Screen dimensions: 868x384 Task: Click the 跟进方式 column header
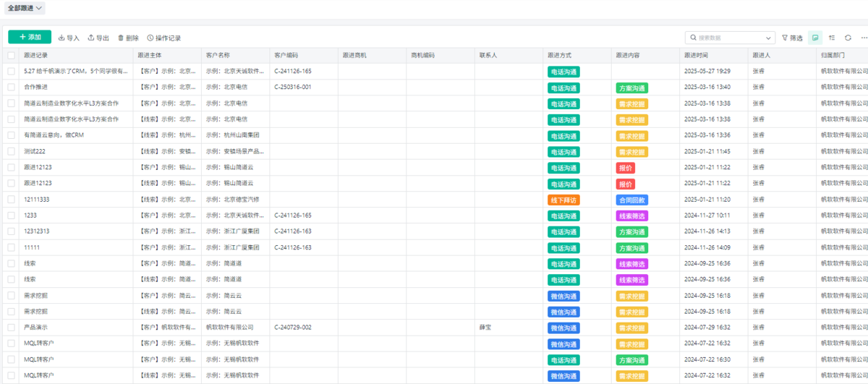[x=561, y=55]
